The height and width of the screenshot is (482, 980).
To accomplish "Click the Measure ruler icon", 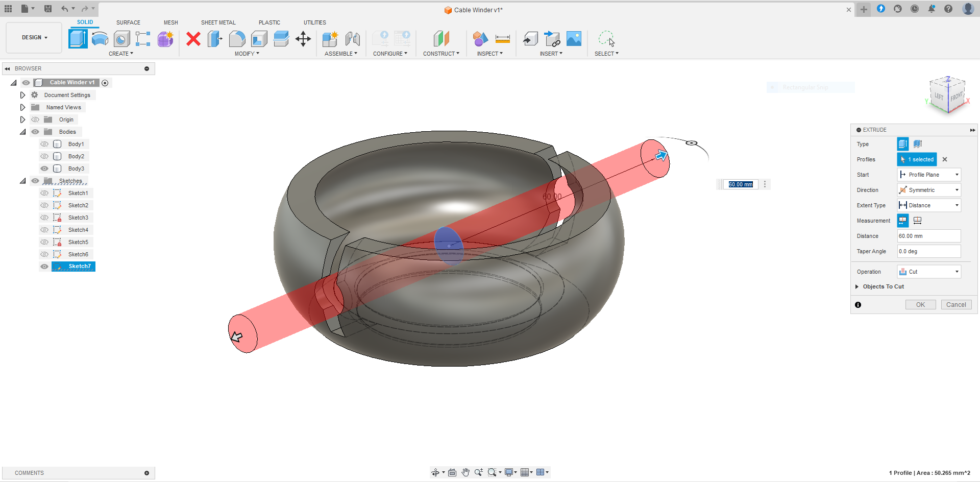I will tap(503, 39).
